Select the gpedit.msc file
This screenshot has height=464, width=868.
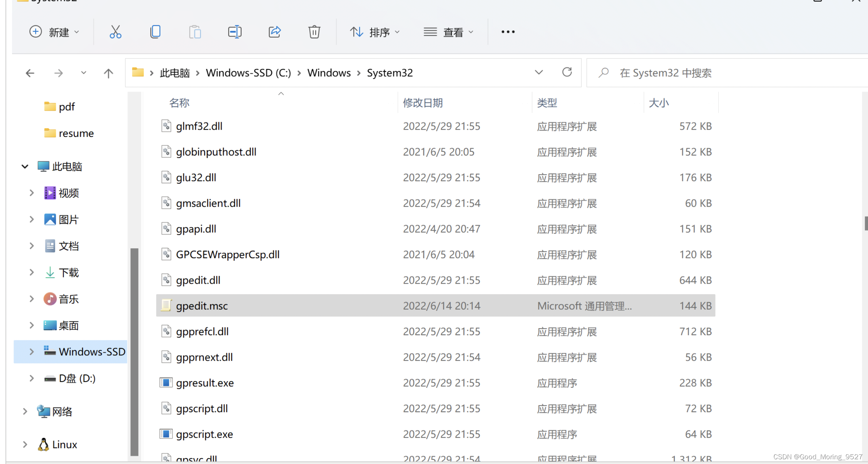click(202, 306)
